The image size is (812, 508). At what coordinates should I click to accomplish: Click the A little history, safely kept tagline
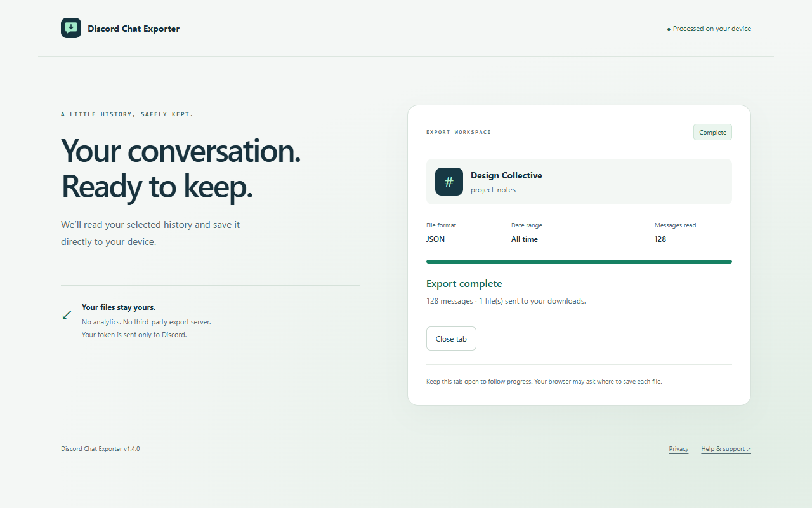pos(127,114)
